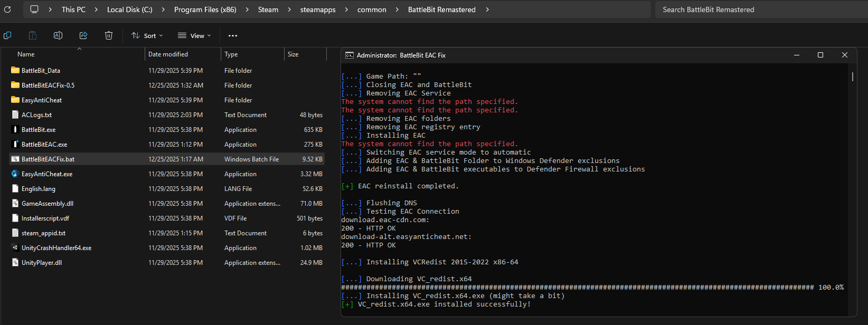Click the GameAssembly.dll file icon

[x=15, y=203]
